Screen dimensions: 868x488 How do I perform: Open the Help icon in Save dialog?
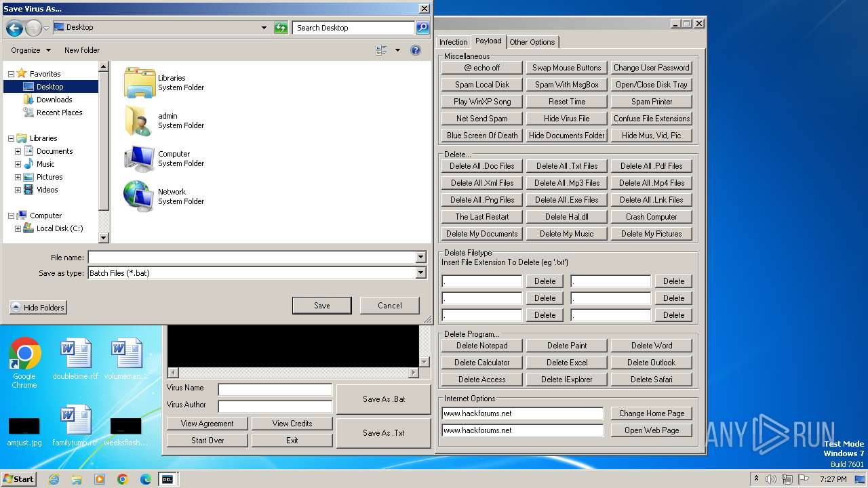tap(416, 50)
